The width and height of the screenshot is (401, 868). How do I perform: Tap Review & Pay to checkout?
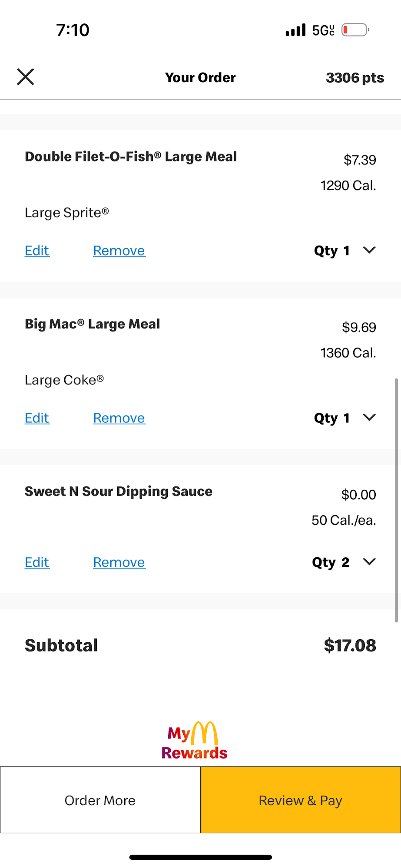[301, 800]
